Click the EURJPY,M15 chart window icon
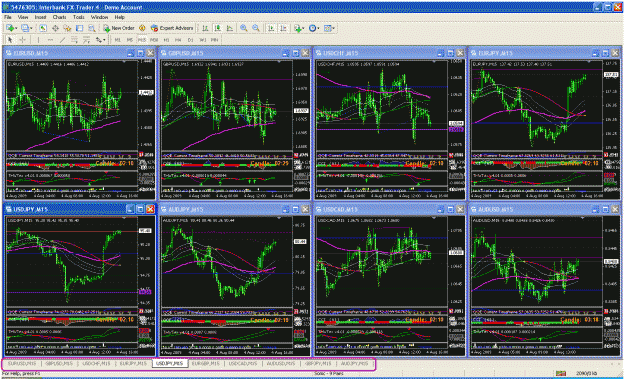Viewport: 625px width, 379px height. coord(474,53)
